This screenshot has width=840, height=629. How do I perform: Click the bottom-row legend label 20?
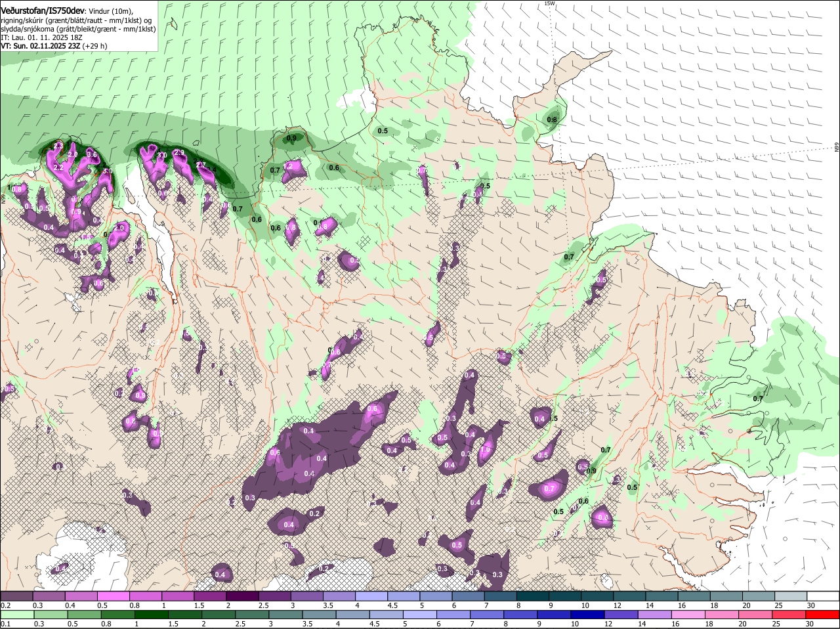[x=743, y=624]
